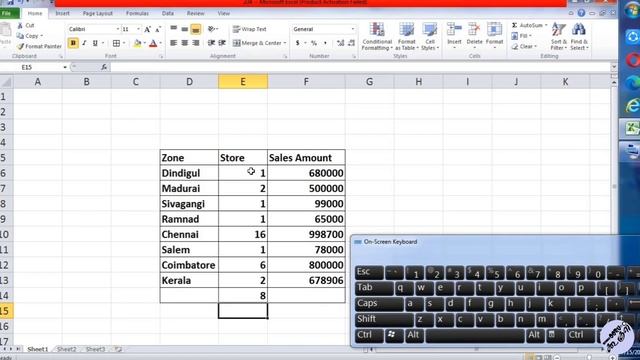The width and height of the screenshot is (640, 360).
Task: Apply the Fill Color bucket
Action: click(138, 43)
